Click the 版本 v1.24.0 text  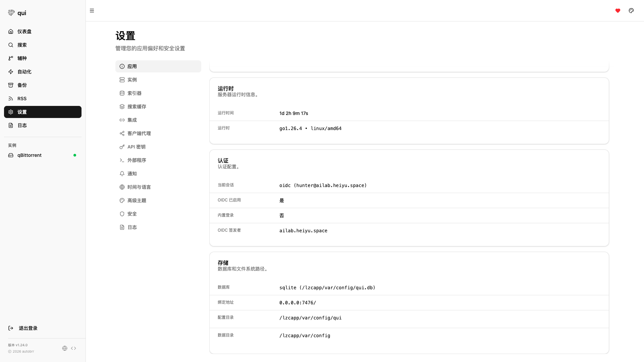[x=18, y=345]
